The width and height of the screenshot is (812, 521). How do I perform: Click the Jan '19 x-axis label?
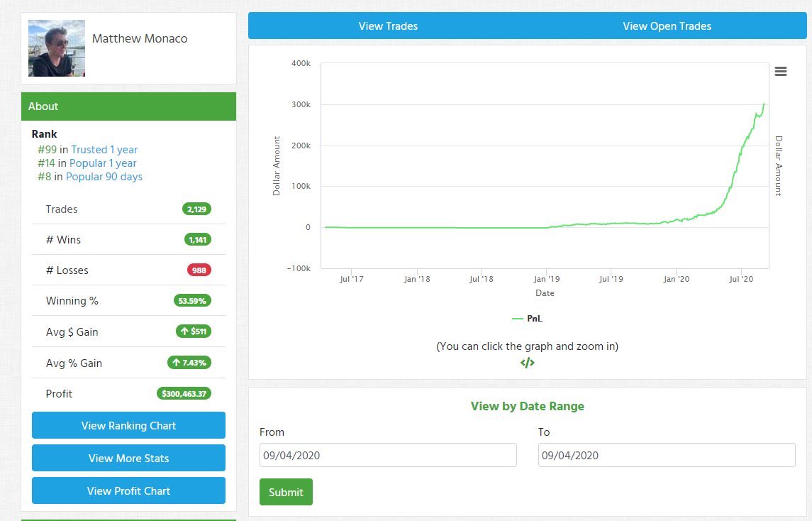pyautogui.click(x=546, y=279)
